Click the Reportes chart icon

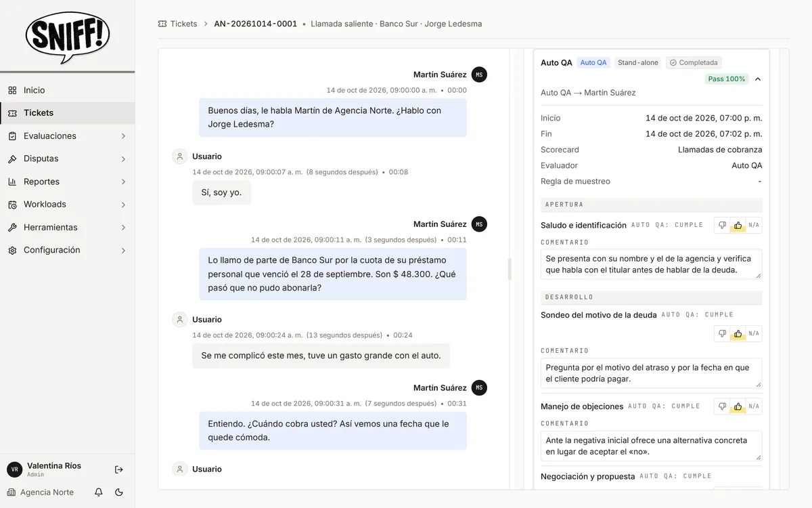(x=12, y=182)
